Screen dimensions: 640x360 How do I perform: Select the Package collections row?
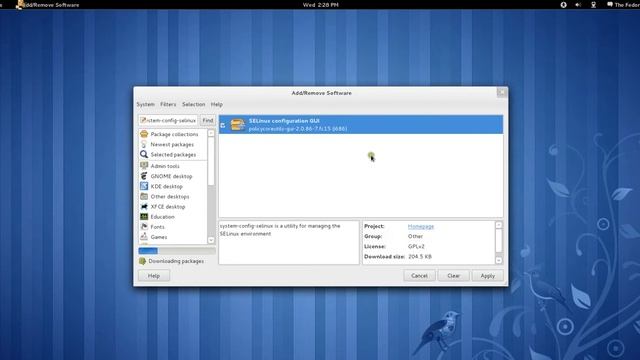[173, 134]
